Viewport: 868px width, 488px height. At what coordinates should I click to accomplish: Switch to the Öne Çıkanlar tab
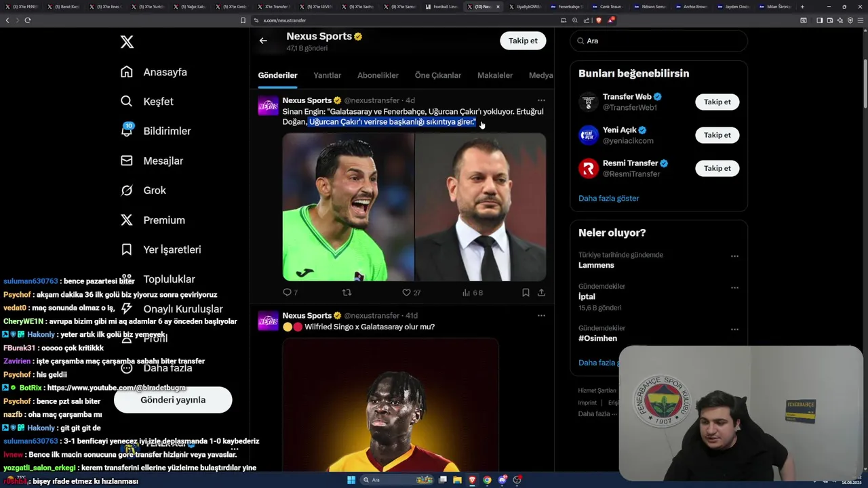coord(438,75)
